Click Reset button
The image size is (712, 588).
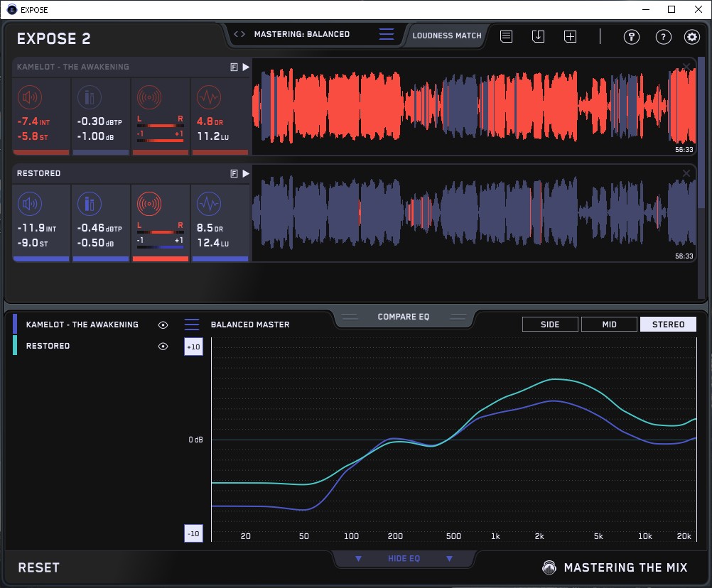[38, 567]
